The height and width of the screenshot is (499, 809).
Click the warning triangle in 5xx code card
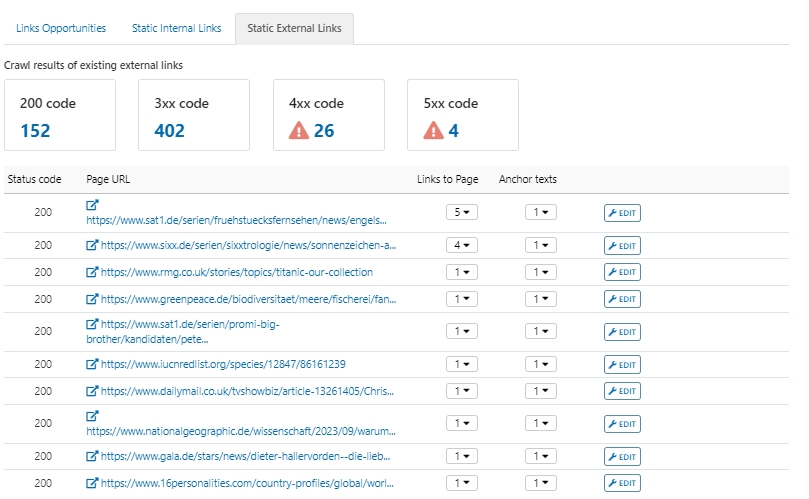[x=433, y=131]
